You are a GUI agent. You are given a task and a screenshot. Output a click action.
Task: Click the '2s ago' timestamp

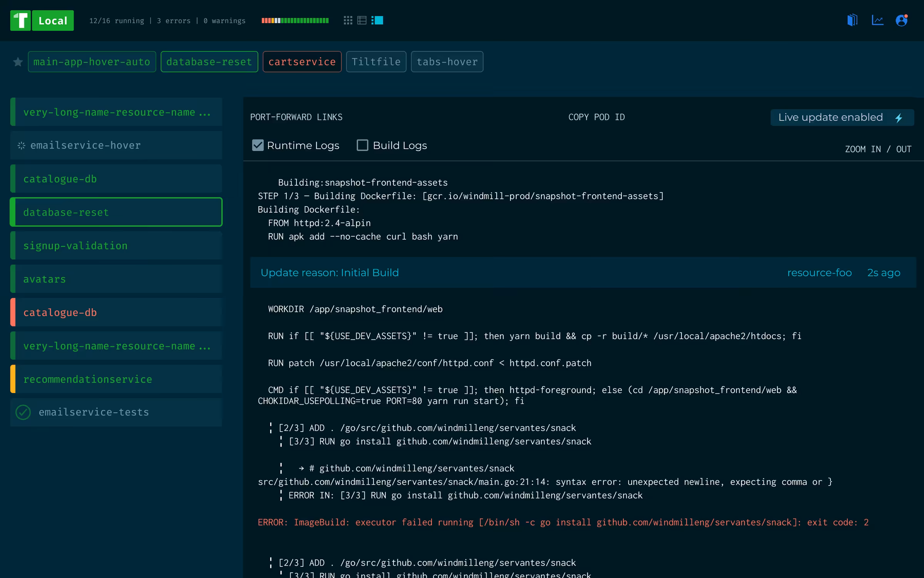884,272
